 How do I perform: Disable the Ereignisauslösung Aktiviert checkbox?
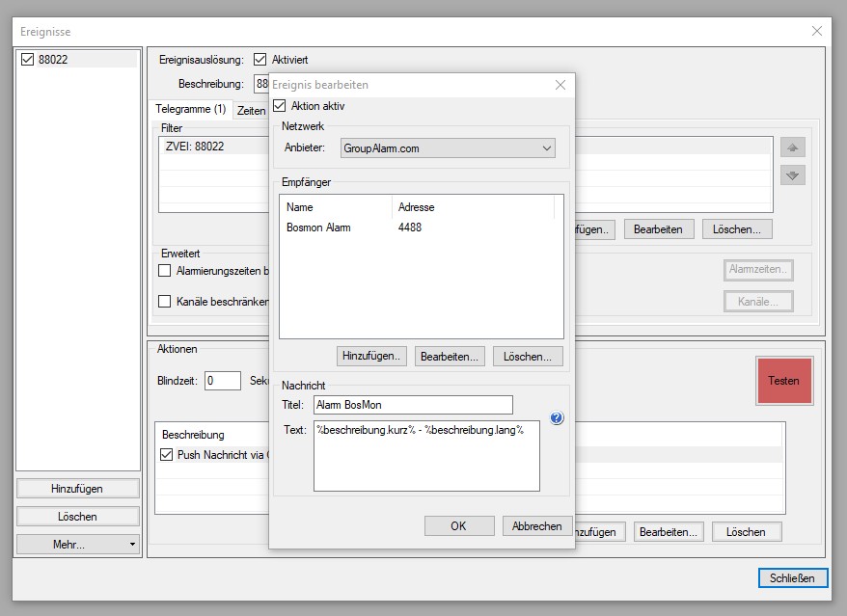point(260,60)
